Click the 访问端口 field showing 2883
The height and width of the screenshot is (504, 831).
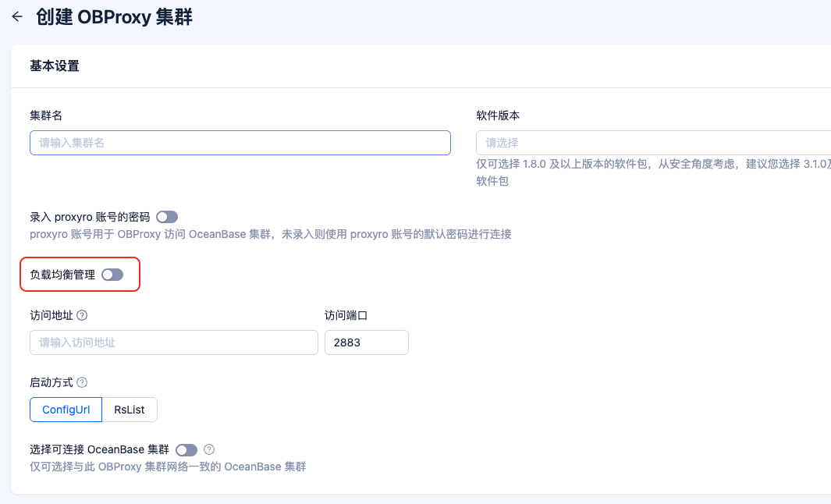pyautogui.click(x=366, y=342)
